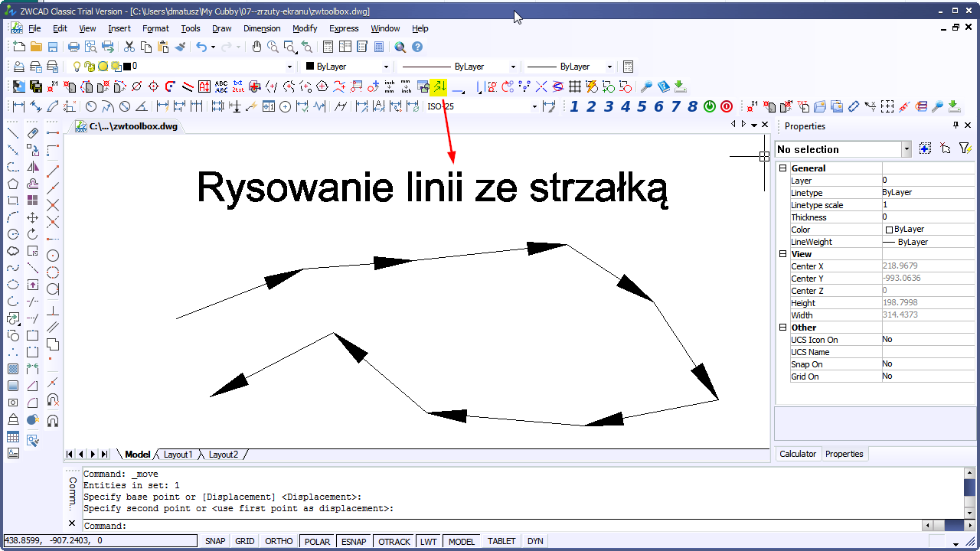Click the Insert table icon in left toolbar

pos(13,437)
